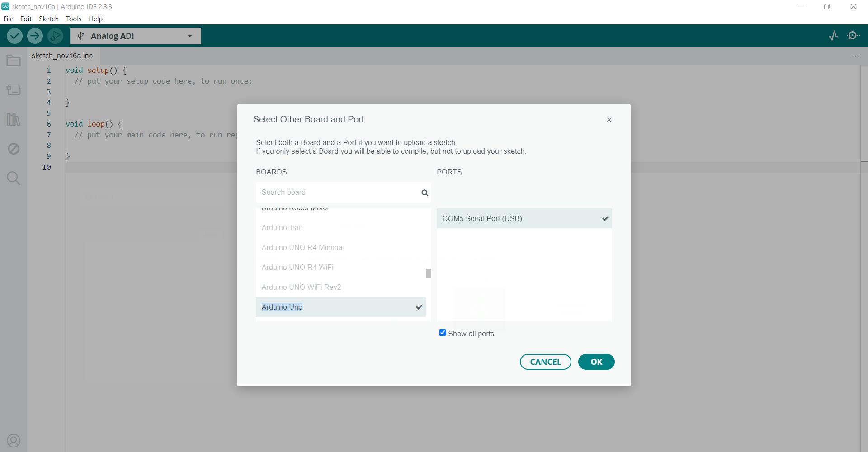Open the Sketchbook folder panel
868x452 pixels.
[x=14, y=61]
